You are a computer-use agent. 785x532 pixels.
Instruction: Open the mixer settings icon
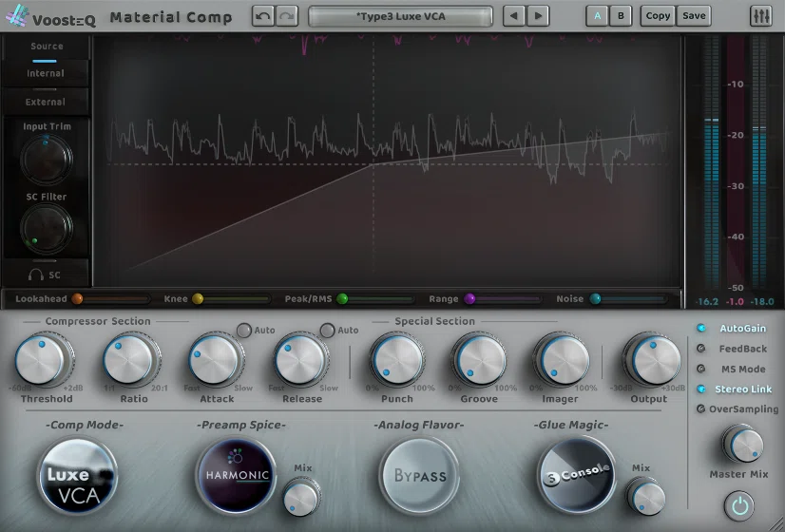click(760, 16)
